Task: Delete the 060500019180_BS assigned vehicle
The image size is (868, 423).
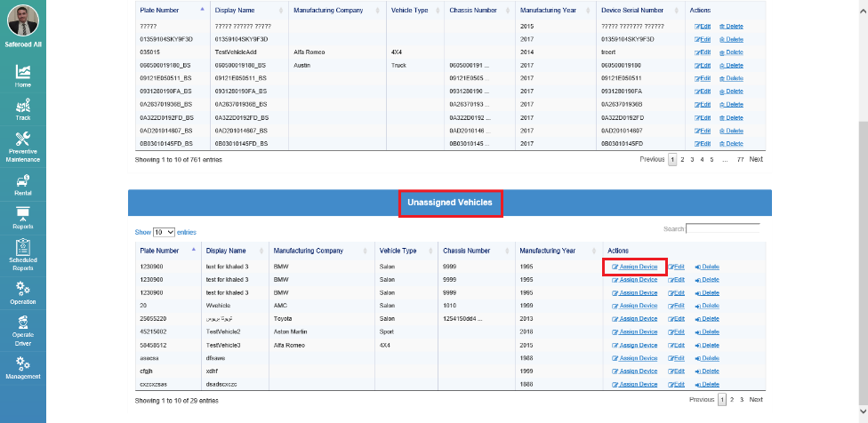Action: click(731, 65)
